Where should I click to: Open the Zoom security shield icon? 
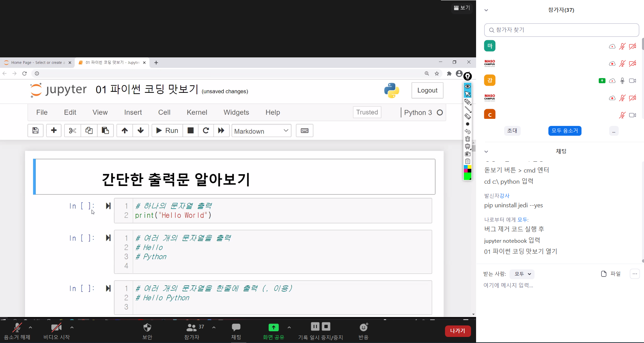coord(147,331)
